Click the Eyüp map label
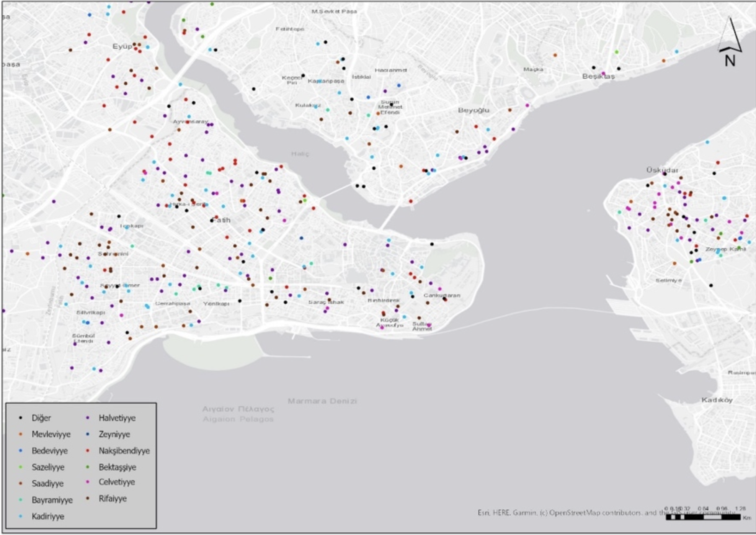This screenshot has width=756, height=535. point(122,47)
